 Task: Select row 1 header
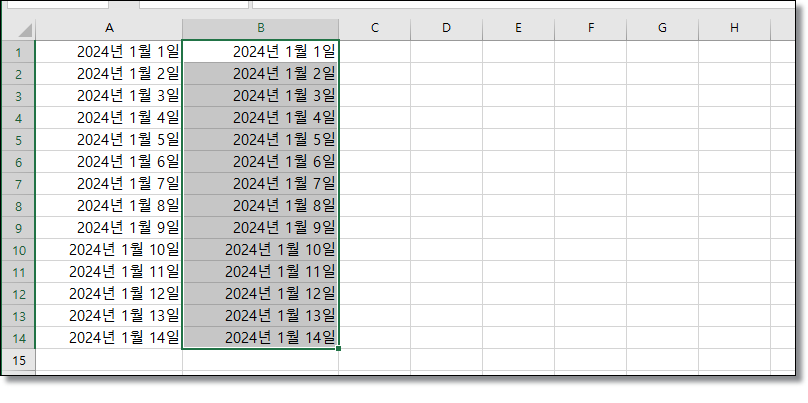[x=19, y=52]
